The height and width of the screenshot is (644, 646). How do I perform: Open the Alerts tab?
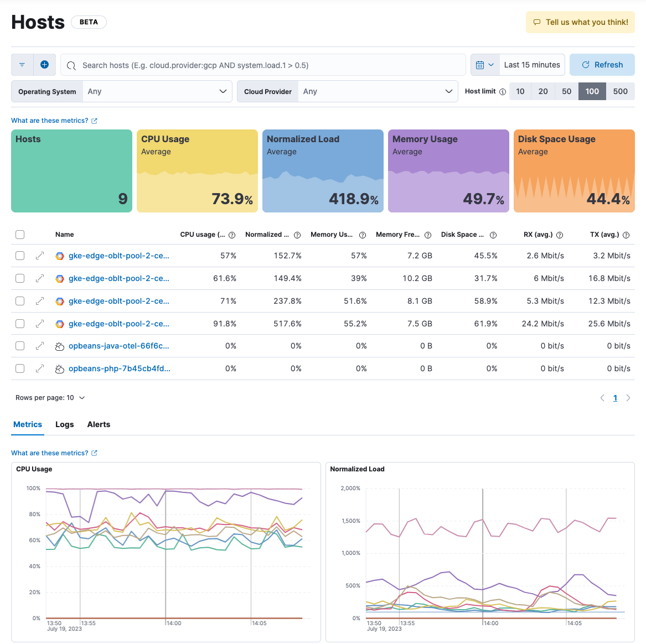(x=99, y=424)
